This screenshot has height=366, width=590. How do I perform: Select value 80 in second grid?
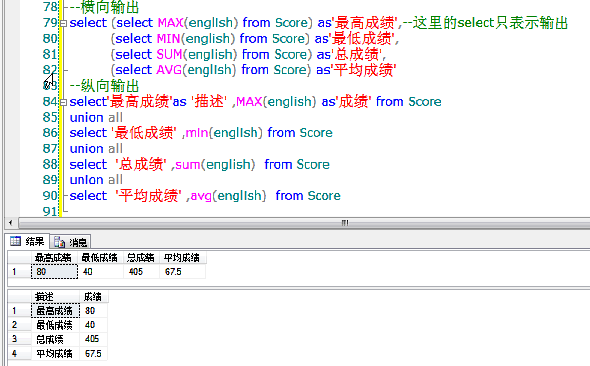(x=94, y=311)
